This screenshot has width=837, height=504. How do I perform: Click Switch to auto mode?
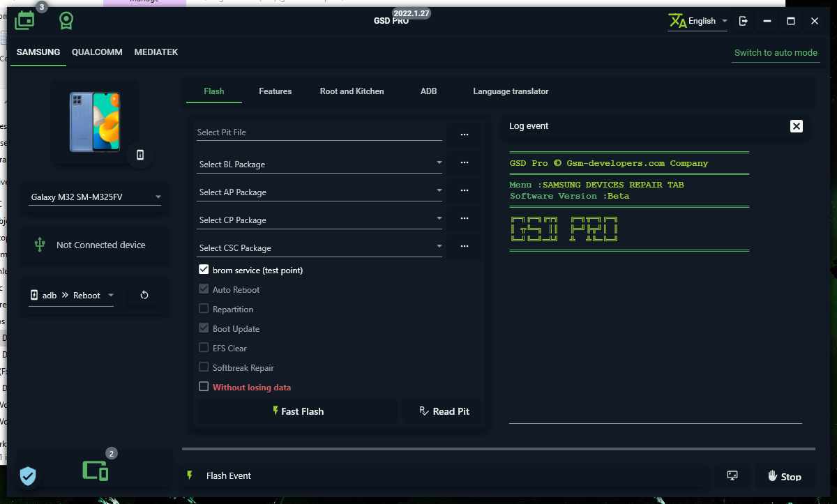coord(776,52)
